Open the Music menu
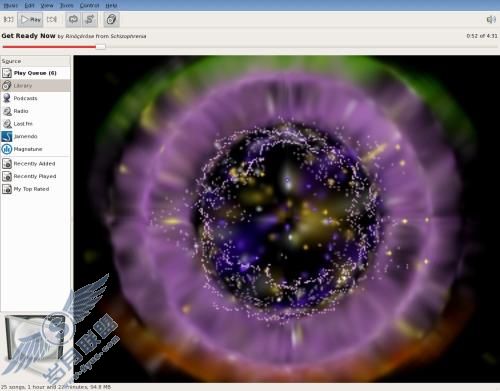Screen dimensions: 500x391 (11, 6)
